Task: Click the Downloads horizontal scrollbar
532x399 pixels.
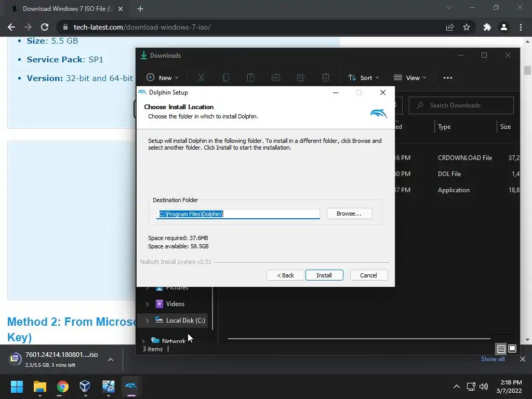Action: pyautogui.click(x=358, y=338)
